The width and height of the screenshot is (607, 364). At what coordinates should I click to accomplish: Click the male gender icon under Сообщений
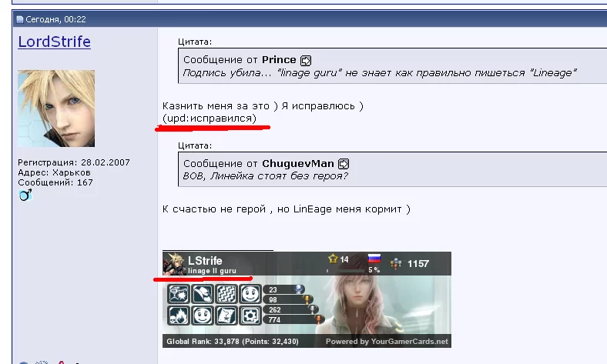click(25, 195)
